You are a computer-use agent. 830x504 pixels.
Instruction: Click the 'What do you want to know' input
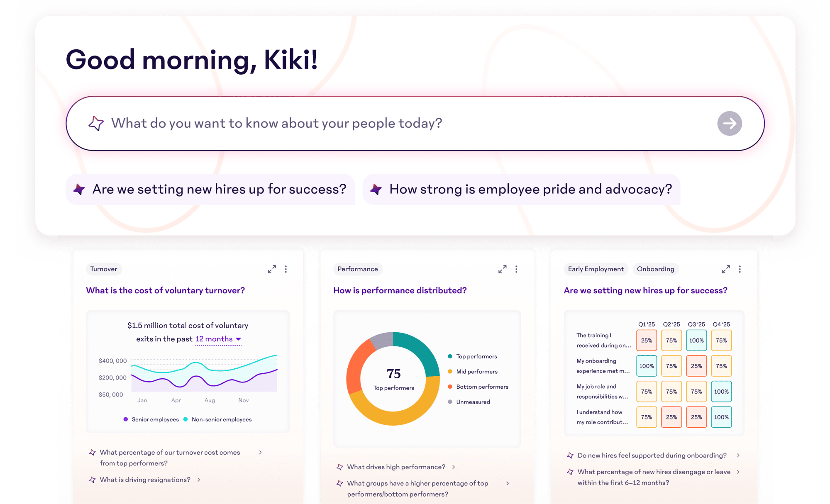pos(373,123)
